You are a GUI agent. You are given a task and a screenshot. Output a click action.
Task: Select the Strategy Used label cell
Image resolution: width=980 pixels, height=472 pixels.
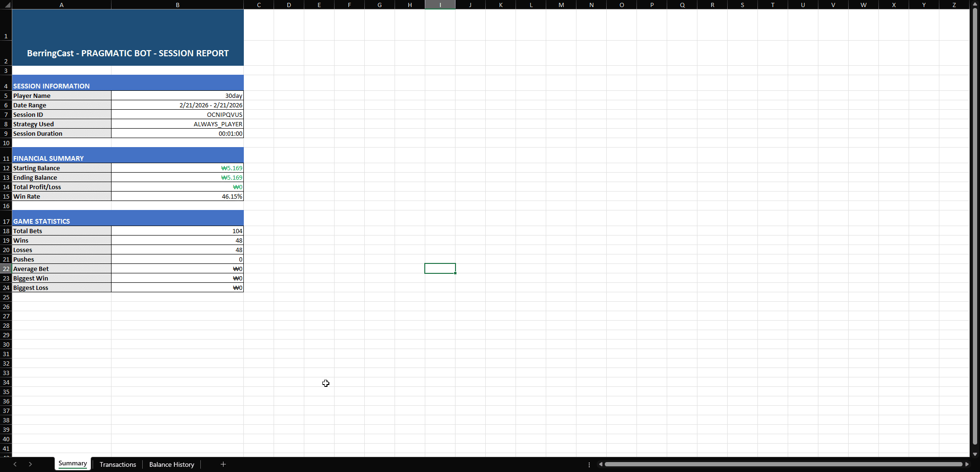(62, 124)
